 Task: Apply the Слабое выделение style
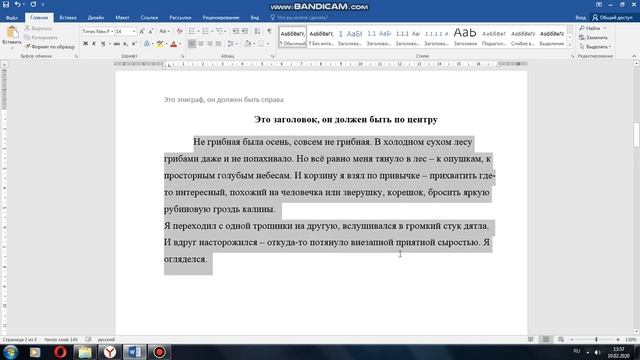[523, 37]
